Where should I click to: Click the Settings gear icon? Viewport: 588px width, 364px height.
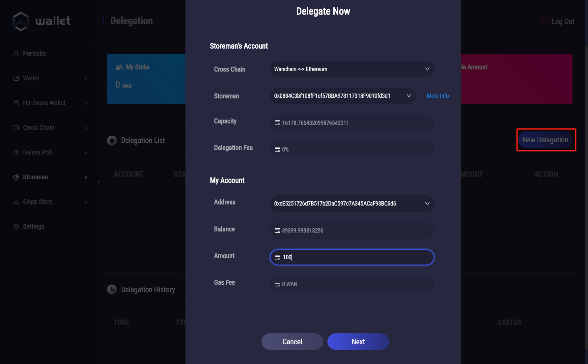[x=16, y=226]
